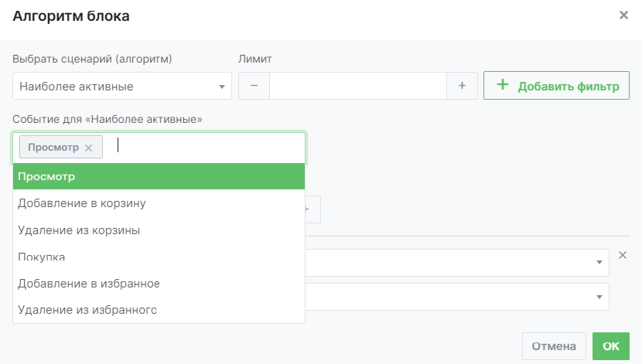Select the Покупка event option
The image size is (642, 364).
[159, 257]
